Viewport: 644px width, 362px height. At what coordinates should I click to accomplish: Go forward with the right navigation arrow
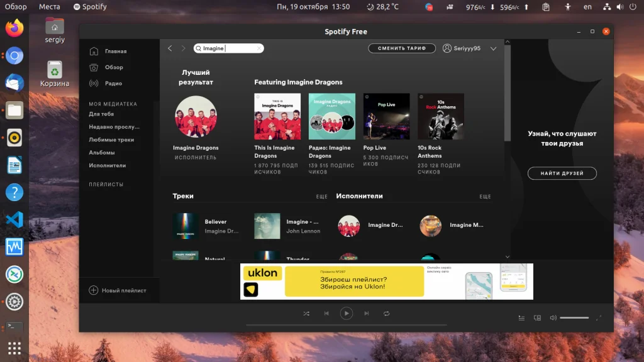click(x=183, y=48)
